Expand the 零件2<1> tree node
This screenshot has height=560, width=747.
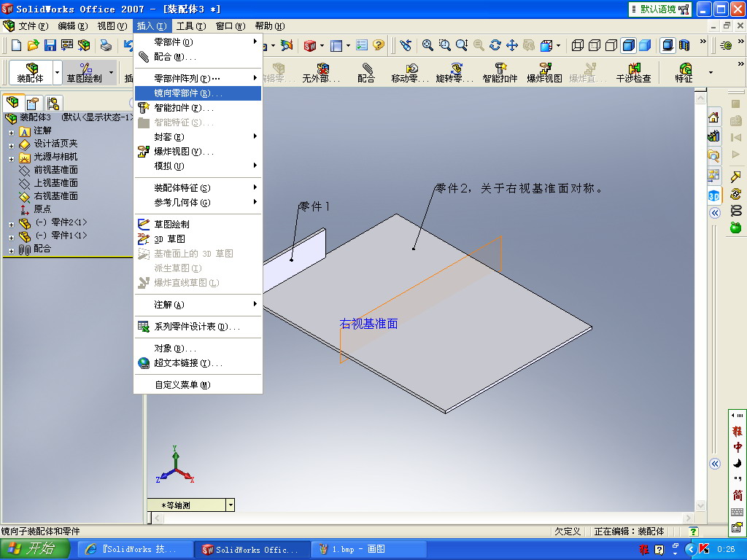pyautogui.click(x=11, y=225)
